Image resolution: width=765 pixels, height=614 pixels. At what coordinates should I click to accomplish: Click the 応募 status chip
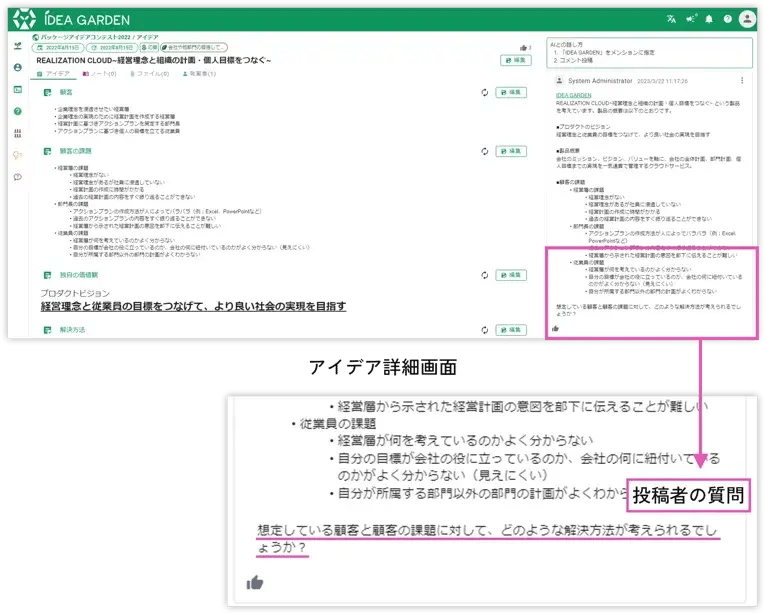[x=149, y=48]
